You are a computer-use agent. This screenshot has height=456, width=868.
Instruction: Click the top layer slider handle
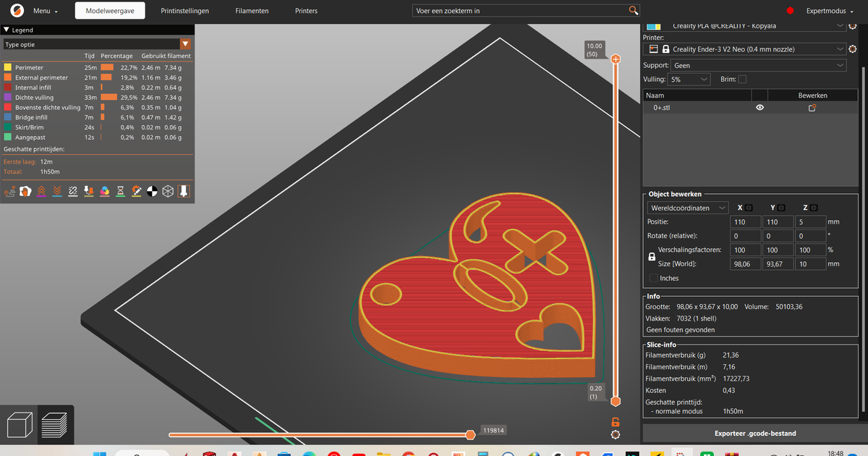coord(616,59)
